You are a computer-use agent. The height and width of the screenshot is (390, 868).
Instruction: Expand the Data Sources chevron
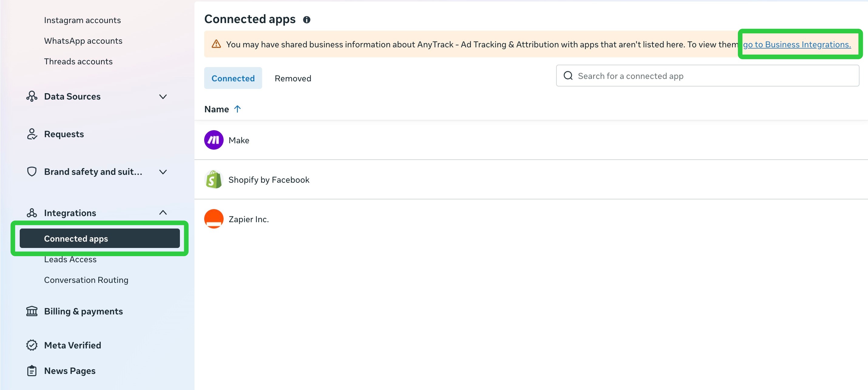click(163, 97)
